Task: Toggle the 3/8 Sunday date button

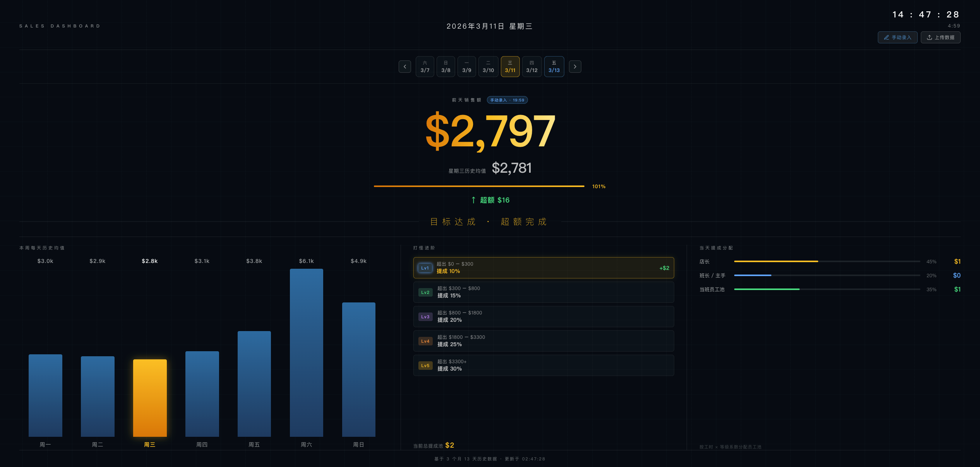Action: (x=445, y=66)
